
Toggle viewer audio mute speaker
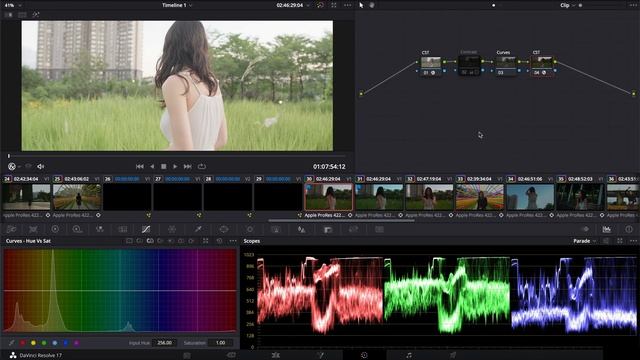point(41,167)
